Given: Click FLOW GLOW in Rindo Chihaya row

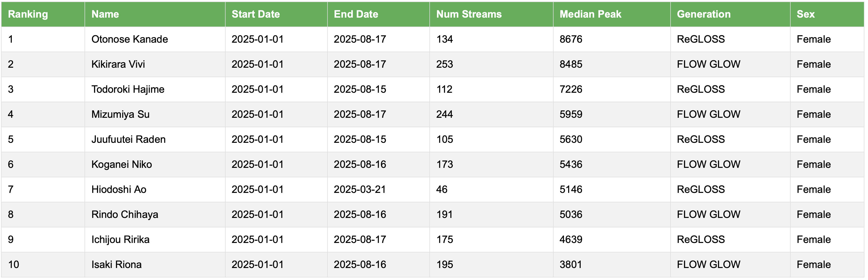Looking at the screenshot, I should coord(708,214).
